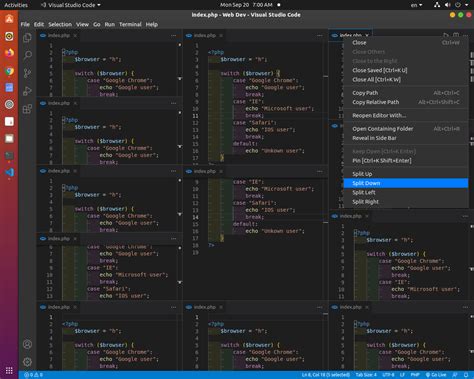Open More Actions beside the Split Editor icon

466,35
